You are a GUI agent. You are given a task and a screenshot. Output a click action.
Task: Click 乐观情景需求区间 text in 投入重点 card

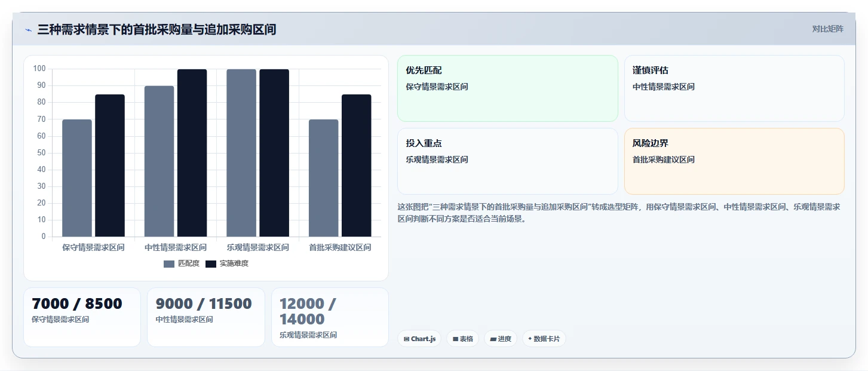click(x=437, y=160)
